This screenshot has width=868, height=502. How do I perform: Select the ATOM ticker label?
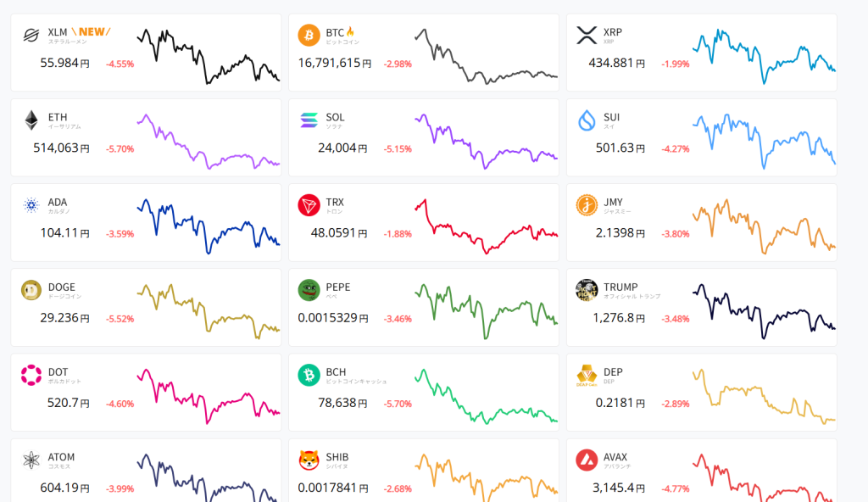coord(62,456)
